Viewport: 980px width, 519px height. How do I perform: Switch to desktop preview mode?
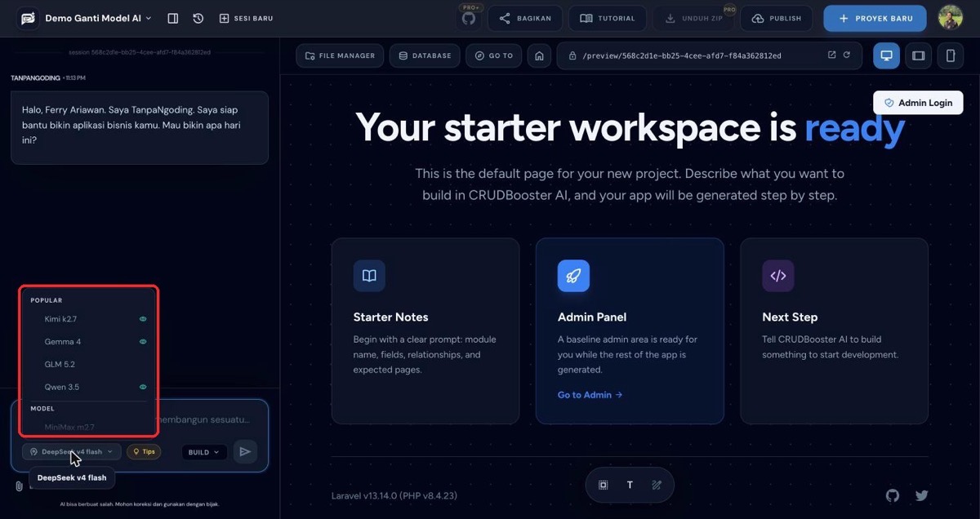886,55
